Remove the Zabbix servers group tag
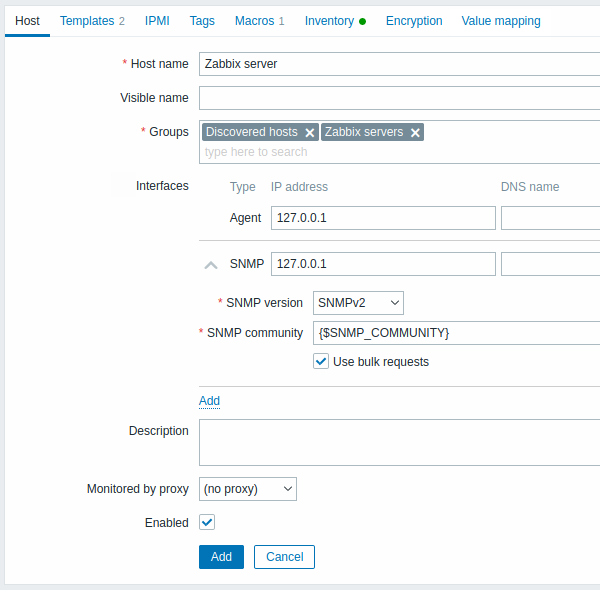Image resolution: width=600 pixels, height=590 pixels. [415, 132]
